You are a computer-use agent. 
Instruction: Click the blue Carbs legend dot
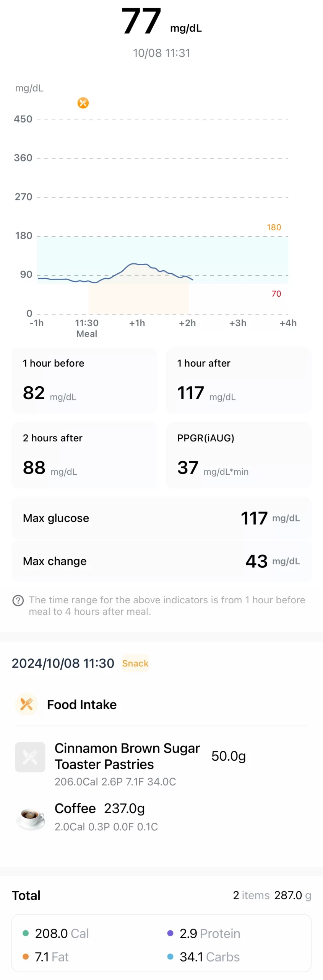point(170,956)
